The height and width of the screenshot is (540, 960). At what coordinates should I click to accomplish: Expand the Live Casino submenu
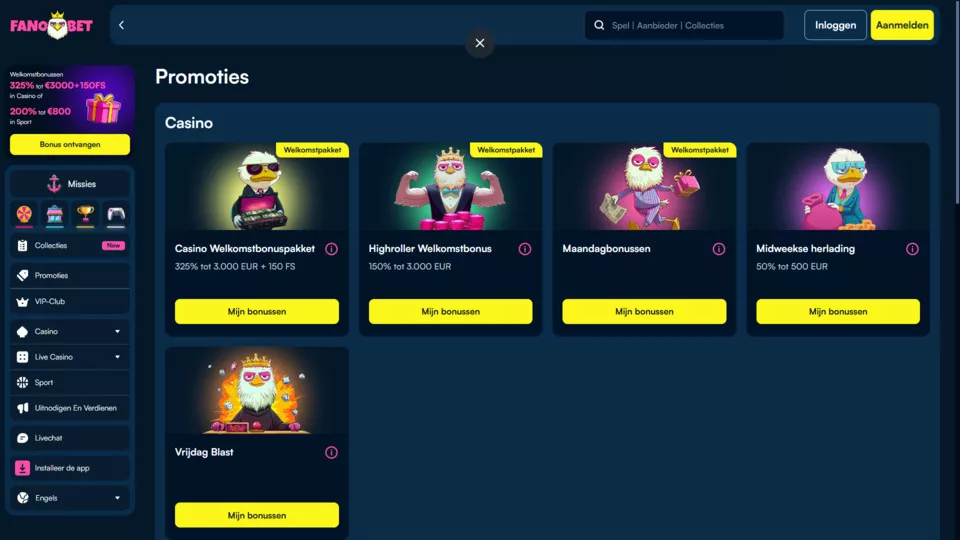(x=118, y=357)
